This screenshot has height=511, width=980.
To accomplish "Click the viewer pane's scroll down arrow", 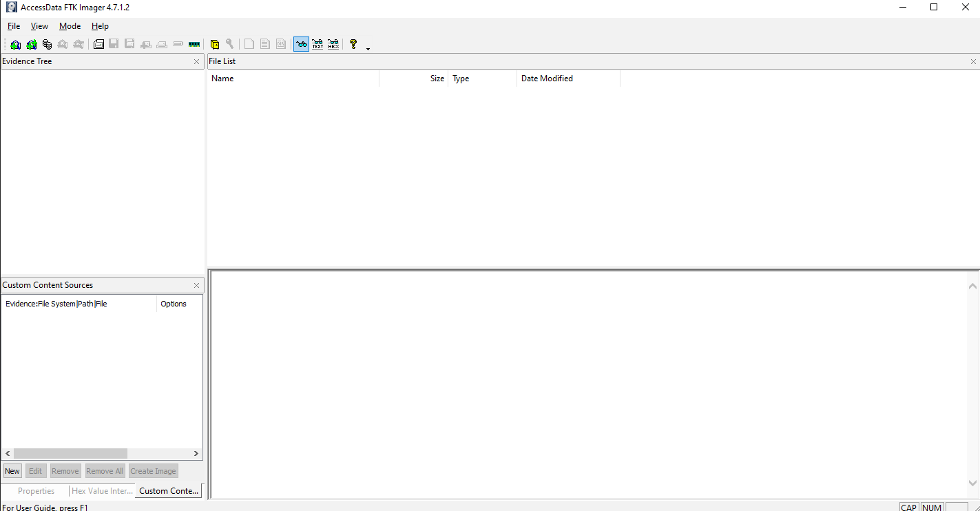I will (x=972, y=483).
